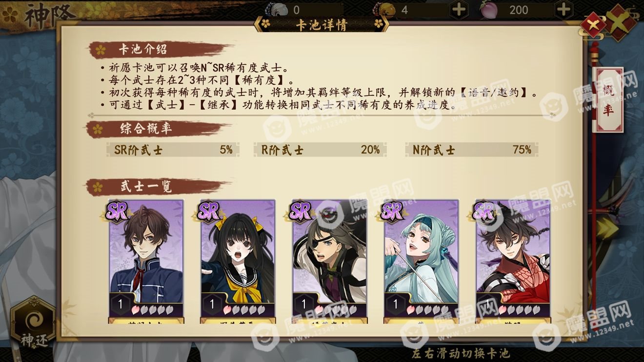
Task: Add more peaches with plus button
Action: [x=563, y=10]
